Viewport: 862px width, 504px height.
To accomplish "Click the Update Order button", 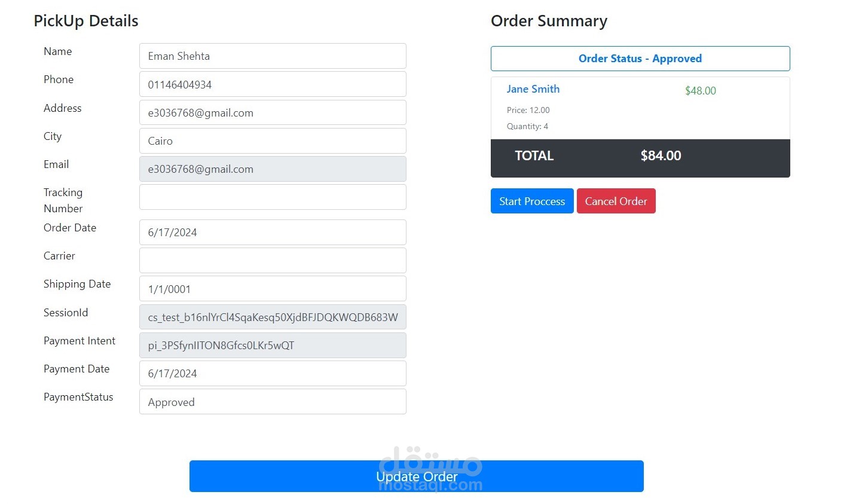I will (416, 476).
